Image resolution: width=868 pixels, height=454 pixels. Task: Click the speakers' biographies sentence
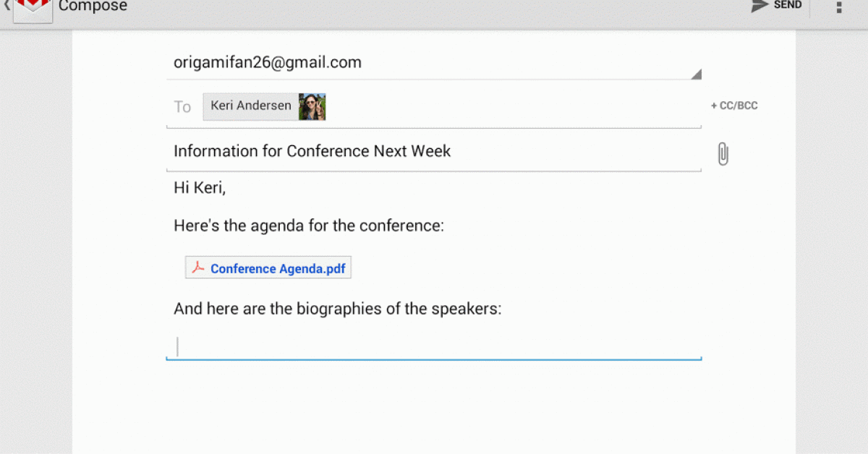coord(337,309)
